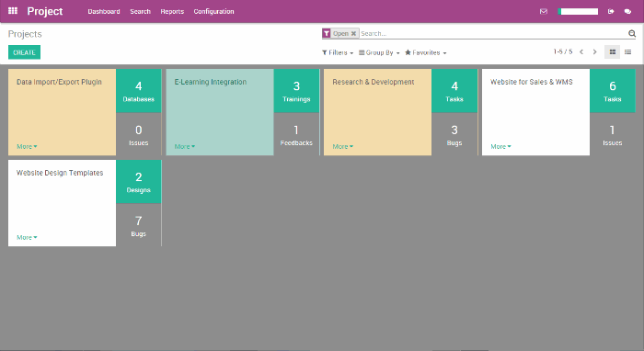Click the Project app title
The width and height of the screenshot is (644, 351).
(45, 11)
